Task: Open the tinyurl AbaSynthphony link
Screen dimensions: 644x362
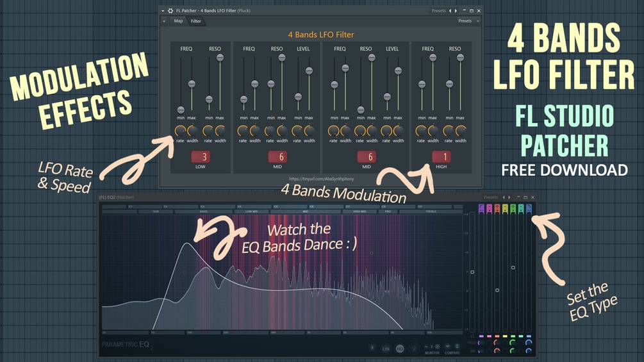Action: pos(322,179)
